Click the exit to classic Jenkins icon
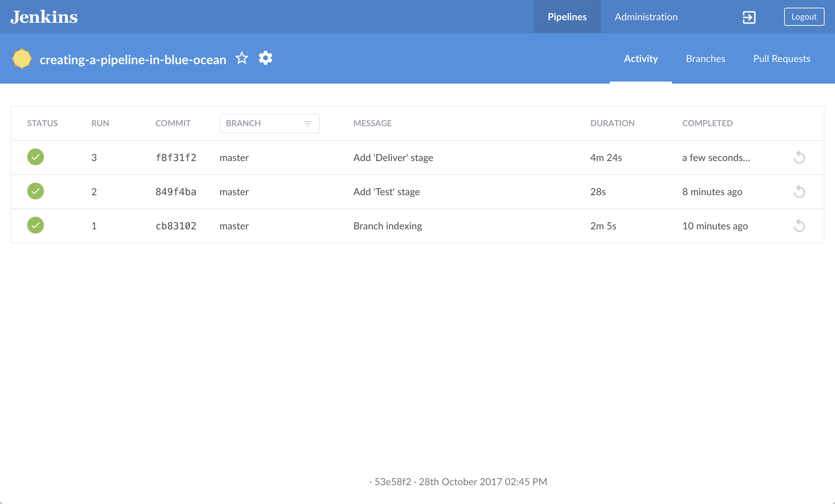Image resolution: width=835 pixels, height=504 pixels. [x=749, y=17]
